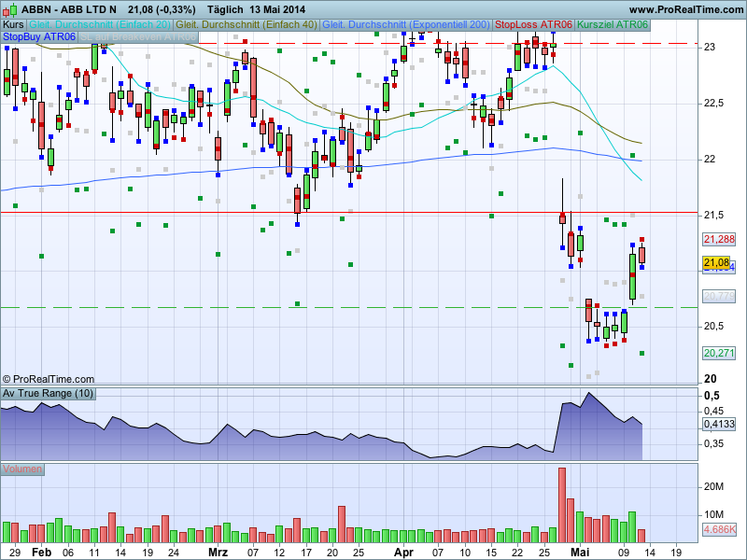
Task: Open Gleit. Durchschnitt (Einfach 20) label
Action: (x=100, y=25)
